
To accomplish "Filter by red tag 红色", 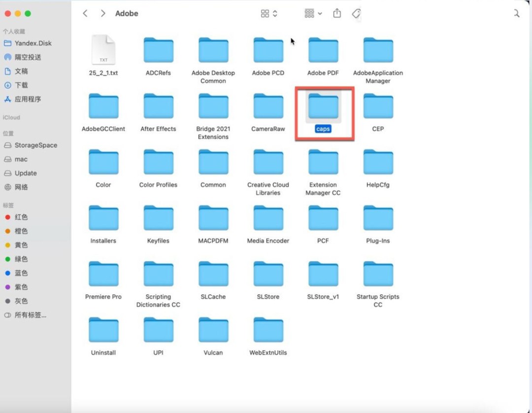I will [21, 217].
